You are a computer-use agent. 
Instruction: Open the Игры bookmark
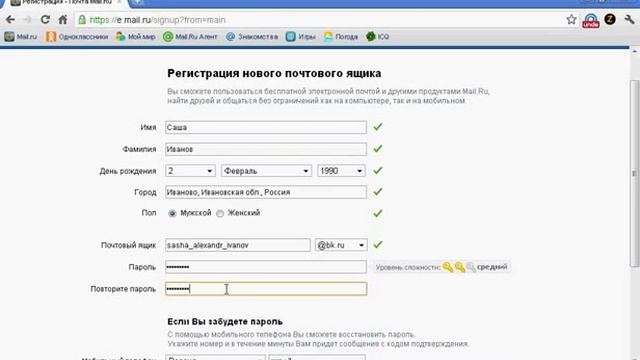(301, 37)
